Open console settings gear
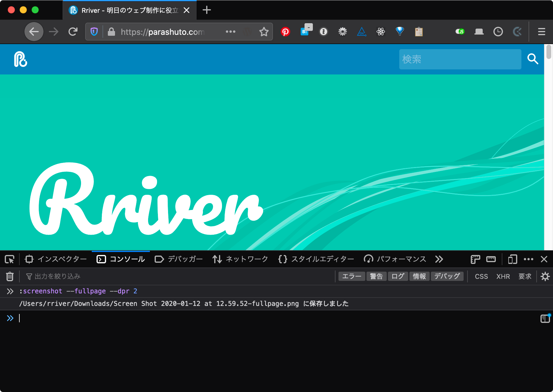Viewport: 553px width, 392px height. tap(545, 276)
